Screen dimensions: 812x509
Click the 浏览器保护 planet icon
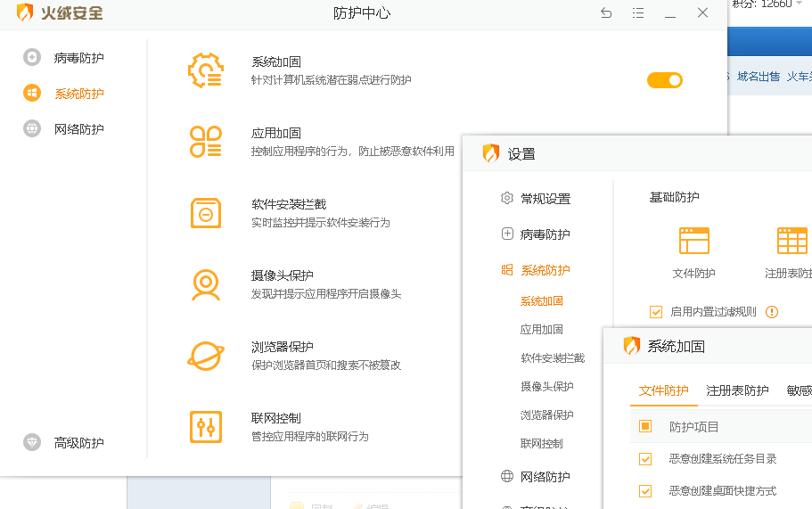206,356
